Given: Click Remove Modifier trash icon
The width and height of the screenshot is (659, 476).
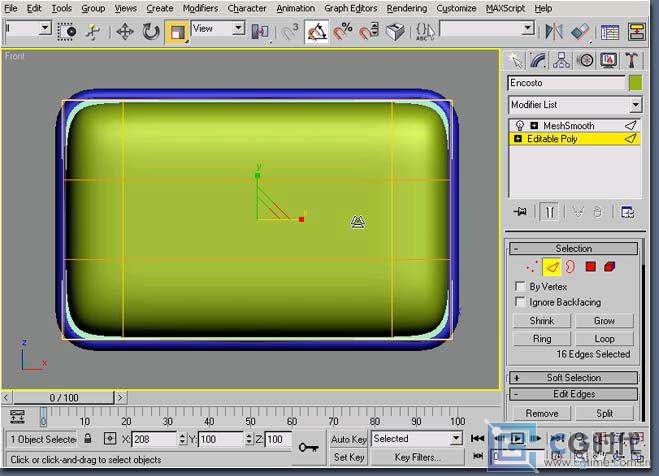Looking at the screenshot, I should [598, 212].
